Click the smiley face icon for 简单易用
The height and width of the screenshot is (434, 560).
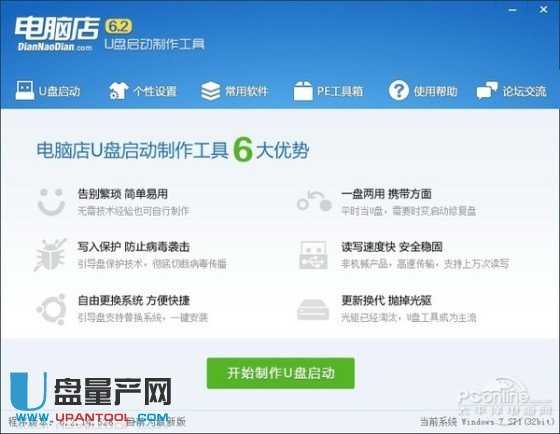51,202
